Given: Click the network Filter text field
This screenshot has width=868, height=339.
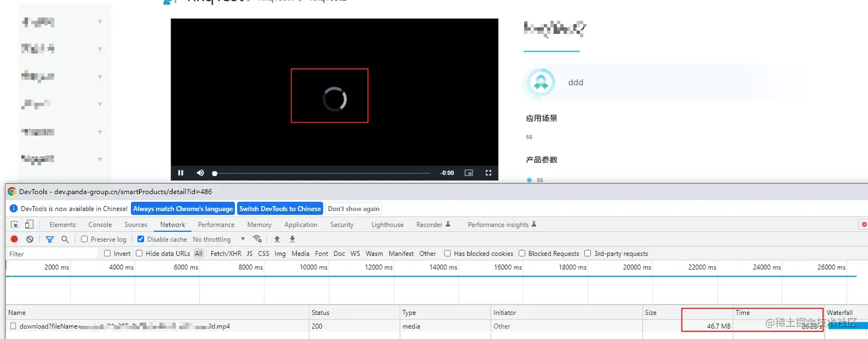Looking at the screenshot, I should [53, 254].
